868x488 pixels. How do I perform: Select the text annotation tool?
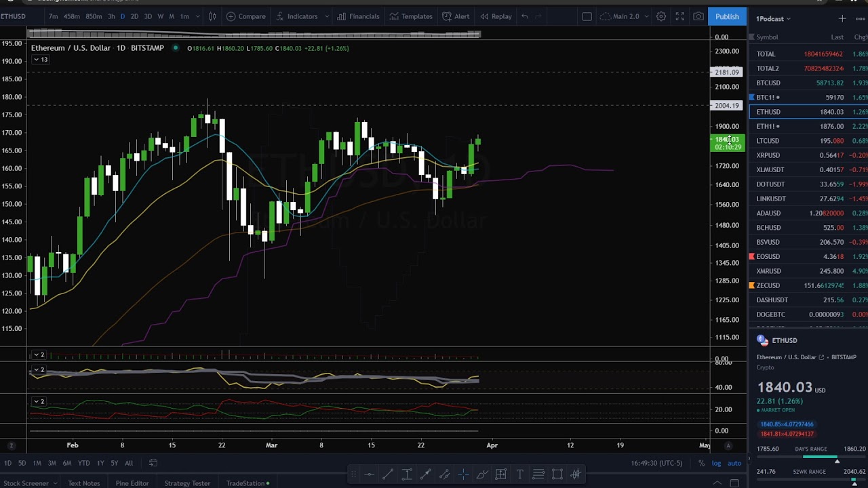(519, 474)
